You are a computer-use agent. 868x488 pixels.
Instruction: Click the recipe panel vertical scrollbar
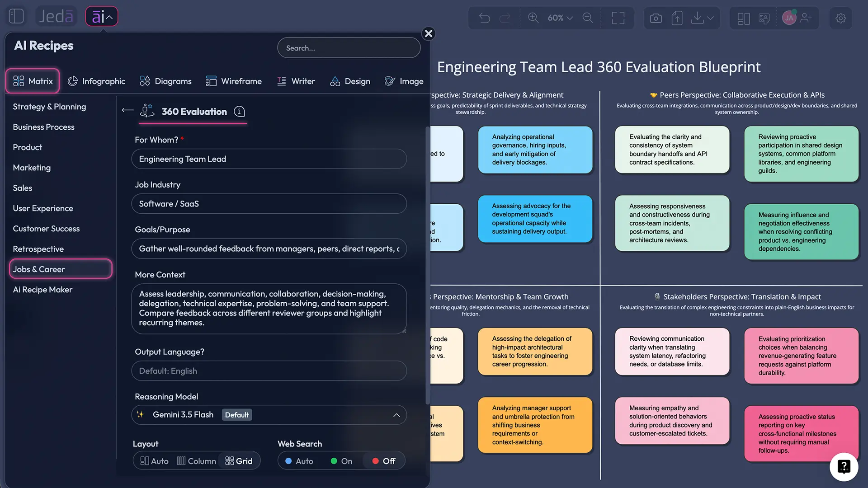click(x=427, y=265)
